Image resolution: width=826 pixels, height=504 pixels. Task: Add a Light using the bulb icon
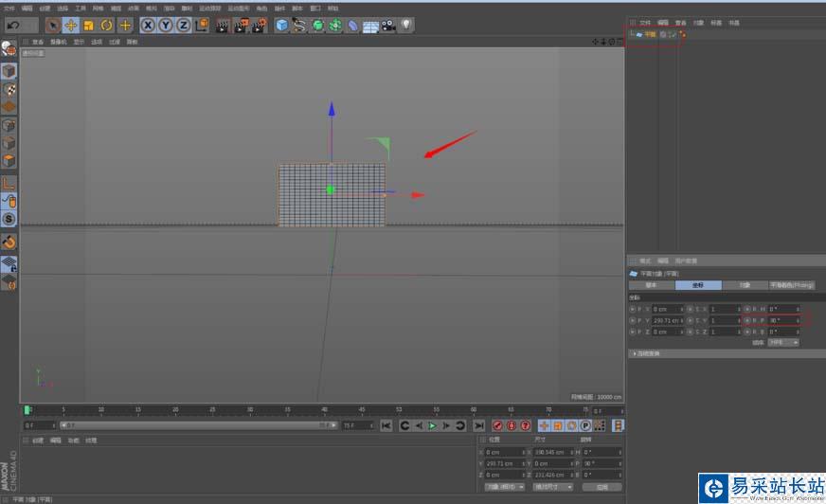(x=405, y=25)
